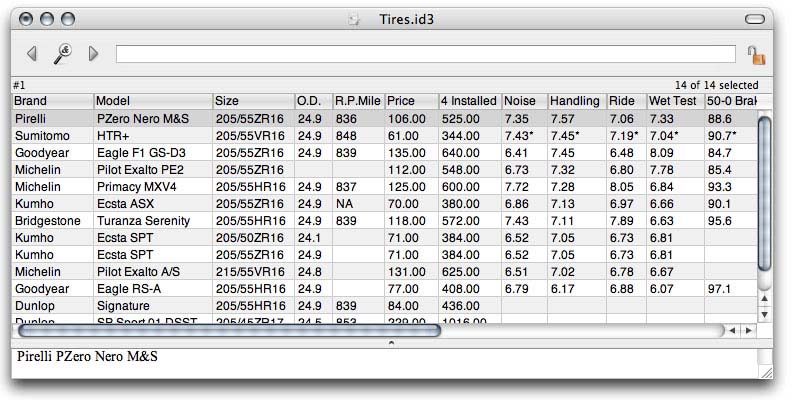Select the Sumitomo brand cell
Image resolution: width=791 pixels, height=400 pixels.
coord(52,136)
